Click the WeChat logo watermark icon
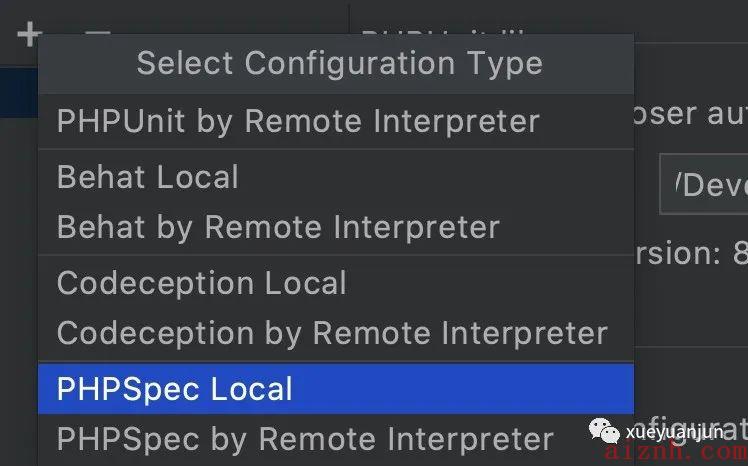Image resolution: width=748 pixels, height=466 pixels. tap(604, 430)
